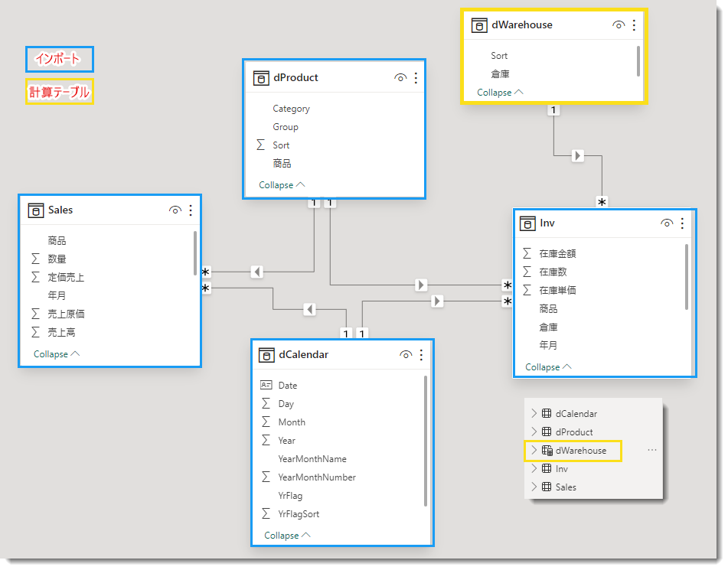Viewport: 728px width, 570px height.
Task: Collapse the Sales table card
Action: pos(57,354)
